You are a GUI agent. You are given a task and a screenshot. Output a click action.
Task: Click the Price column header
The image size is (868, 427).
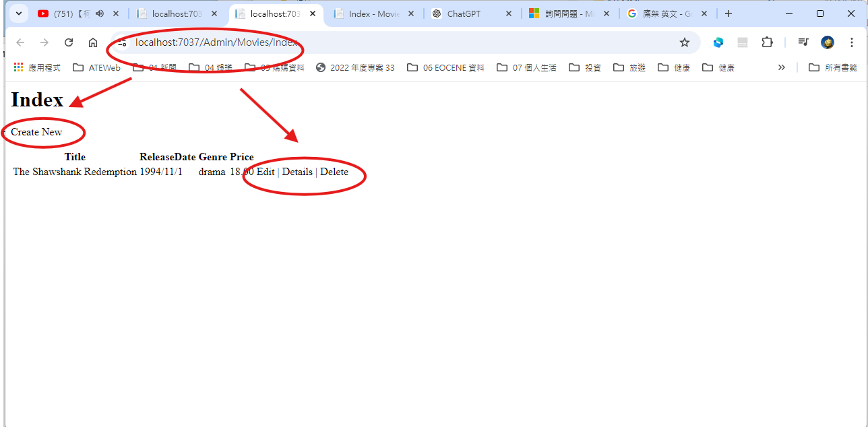pos(242,157)
